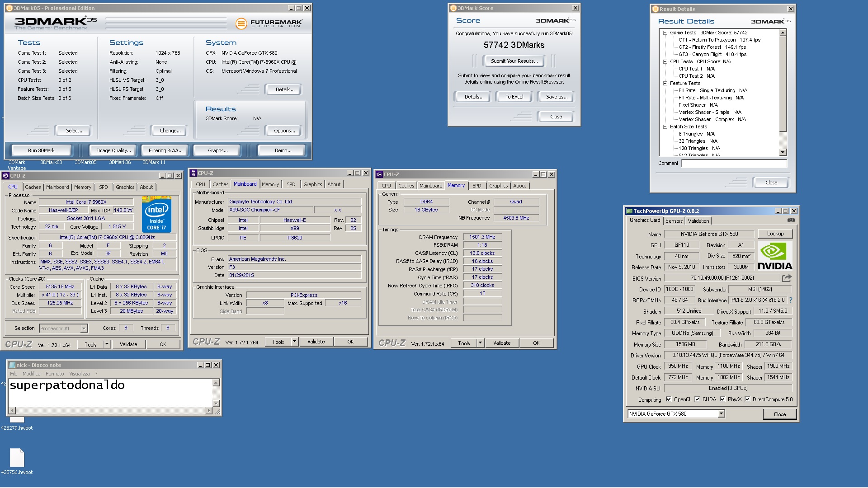Open Tools dropdown arrow in CPU-Z CPU window
The width and height of the screenshot is (868, 488).
coord(107,344)
